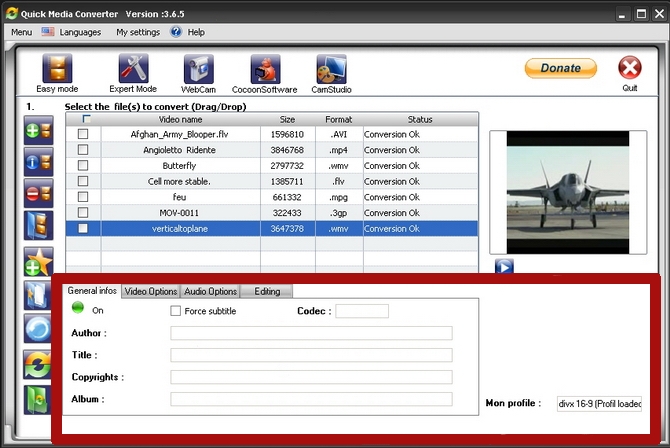Click the .mpg format cell
670x448 pixels.
pos(338,197)
